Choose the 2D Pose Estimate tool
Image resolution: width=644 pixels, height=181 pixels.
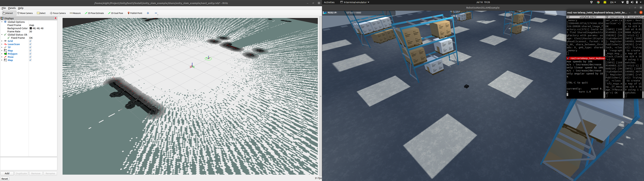[x=94, y=13]
